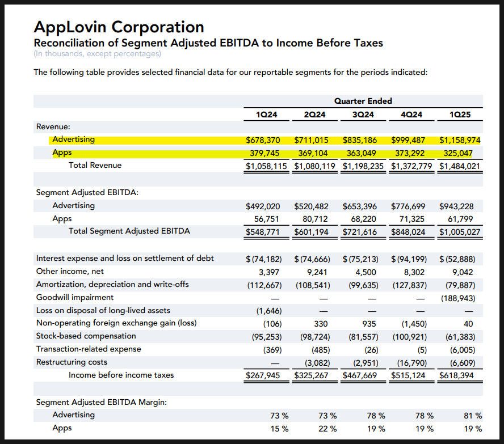
Task: Select Advertising EBITDA value '$492,020'
Action: coord(263,206)
